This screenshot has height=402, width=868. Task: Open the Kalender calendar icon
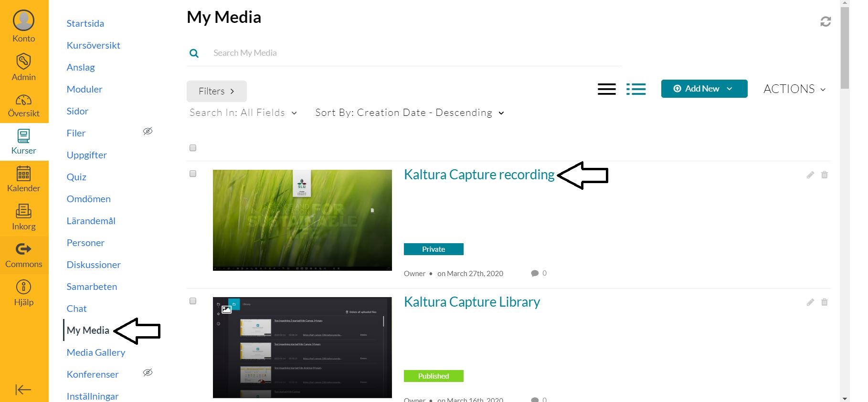click(23, 174)
